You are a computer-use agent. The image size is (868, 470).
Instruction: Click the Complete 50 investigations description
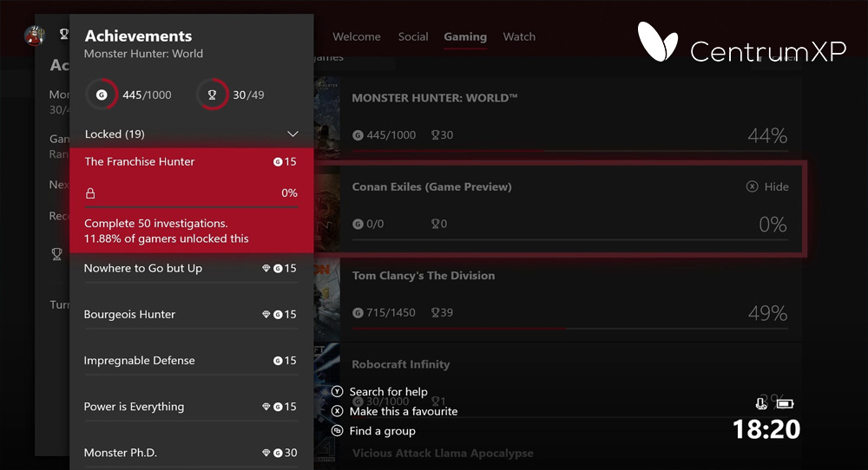pyautogui.click(x=156, y=224)
